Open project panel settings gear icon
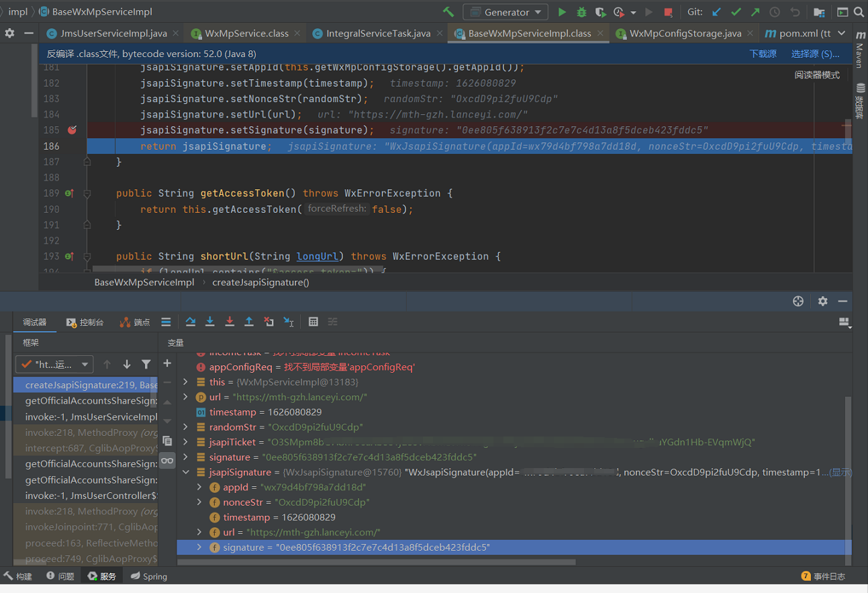This screenshot has height=593, width=868. [9, 33]
